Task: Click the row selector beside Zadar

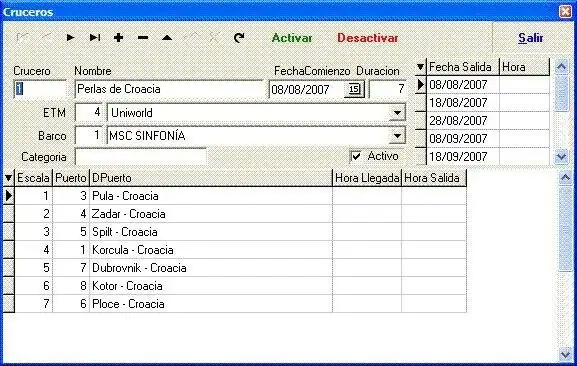Action: (8, 214)
